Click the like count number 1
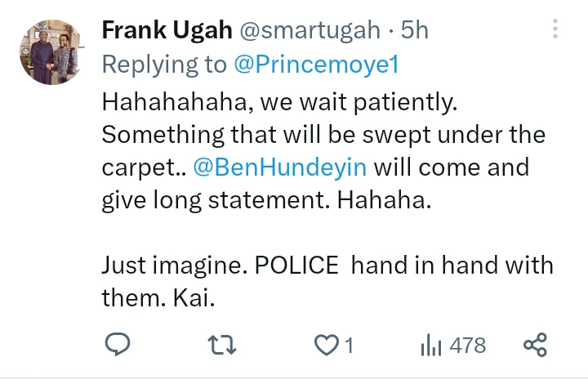588x384 pixels. 349,346
